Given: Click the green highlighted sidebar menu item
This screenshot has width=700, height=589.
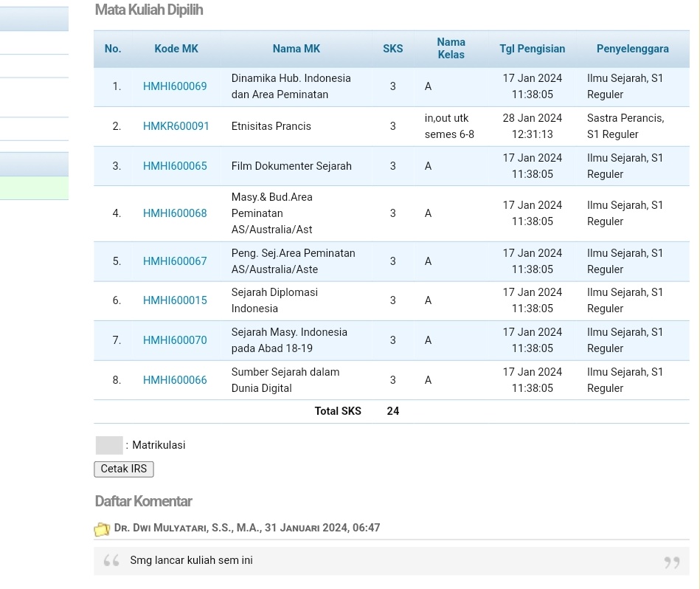Looking at the screenshot, I should (x=34, y=188).
